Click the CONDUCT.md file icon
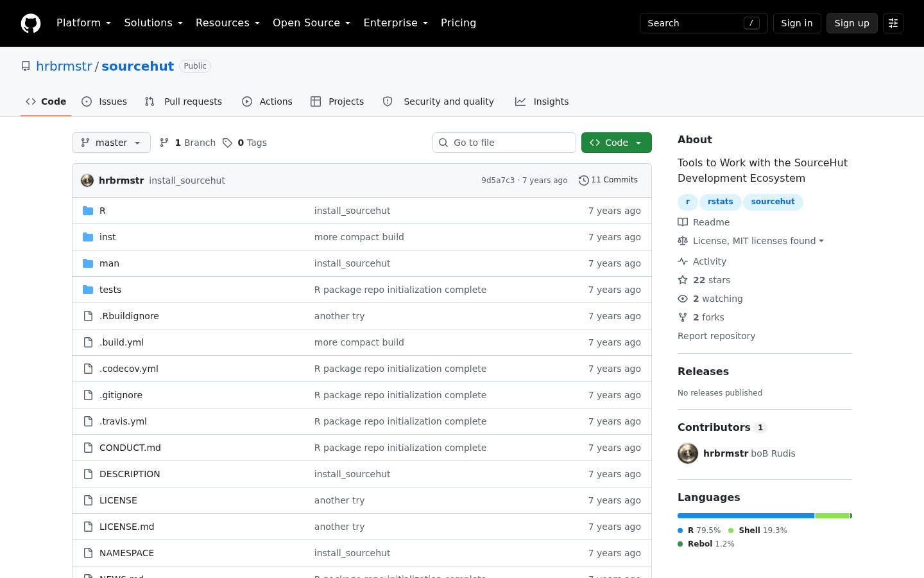 point(88,448)
